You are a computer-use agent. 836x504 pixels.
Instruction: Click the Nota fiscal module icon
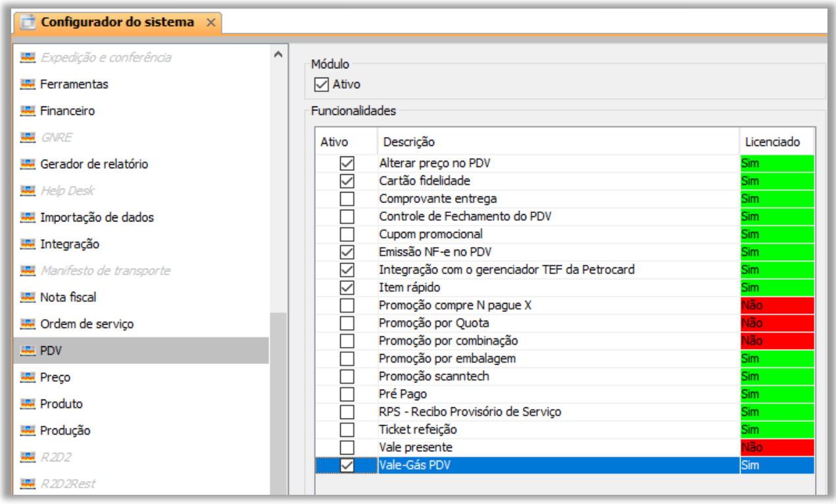(27, 298)
